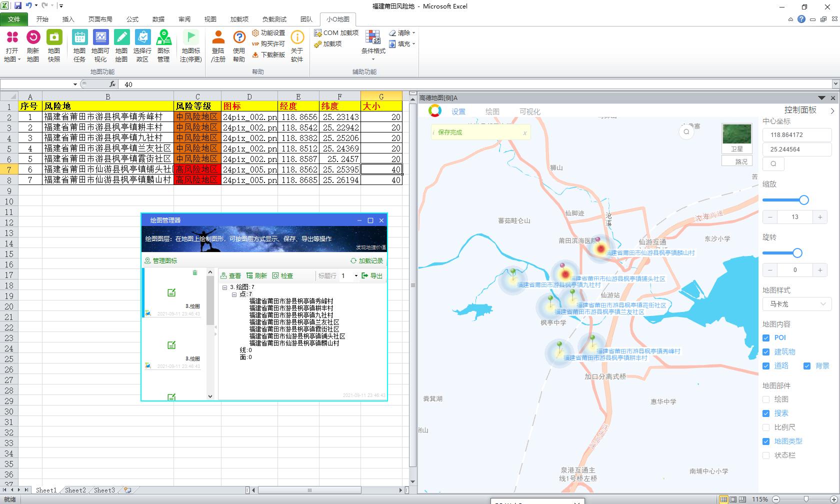Click the About Software info icon

(297, 37)
